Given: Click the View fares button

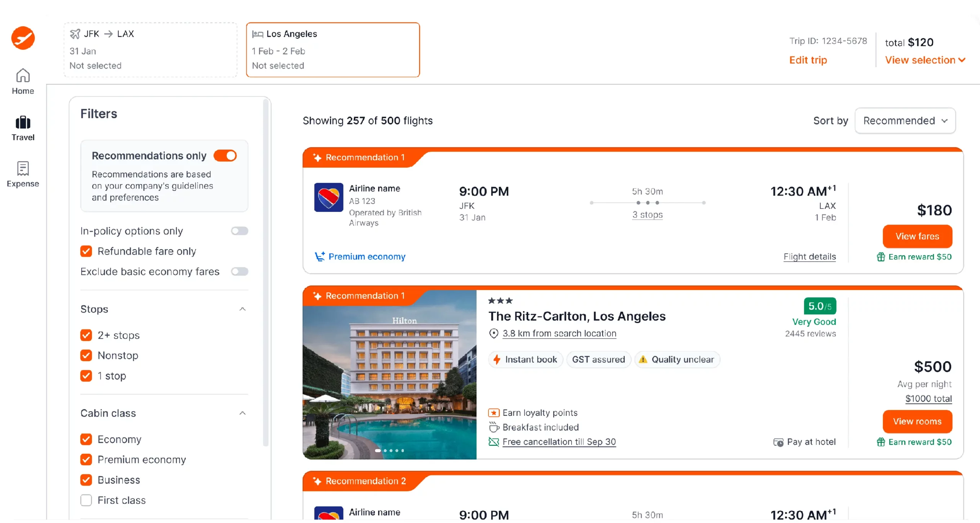Looking at the screenshot, I should click(x=917, y=236).
